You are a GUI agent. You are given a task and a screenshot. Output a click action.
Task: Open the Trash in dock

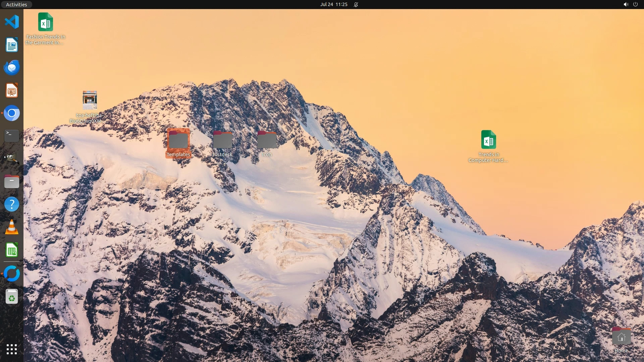coord(12,297)
